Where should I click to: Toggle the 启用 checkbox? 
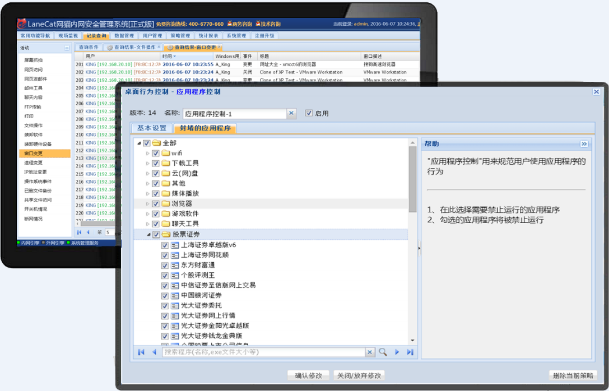[309, 113]
